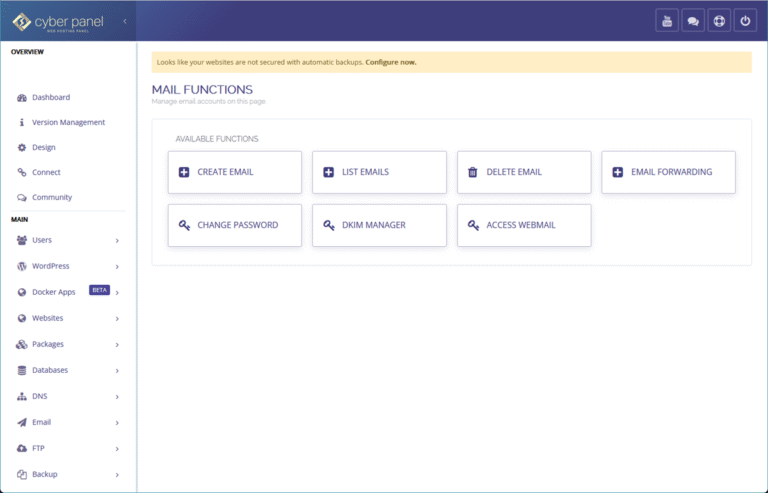The image size is (768, 493).
Task: Click the key icon on DKIM Manager
Action: pyautogui.click(x=329, y=225)
